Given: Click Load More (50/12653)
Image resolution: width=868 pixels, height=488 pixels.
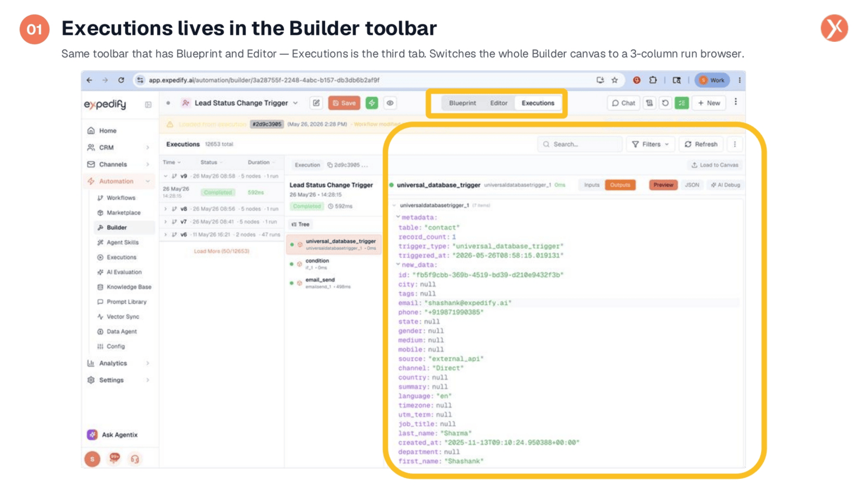Looking at the screenshot, I should click(x=221, y=251).
